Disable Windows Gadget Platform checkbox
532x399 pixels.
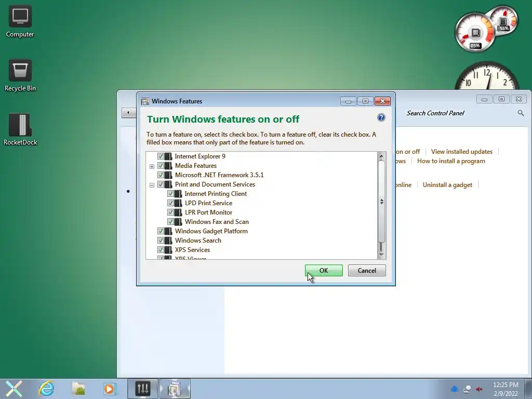161,231
